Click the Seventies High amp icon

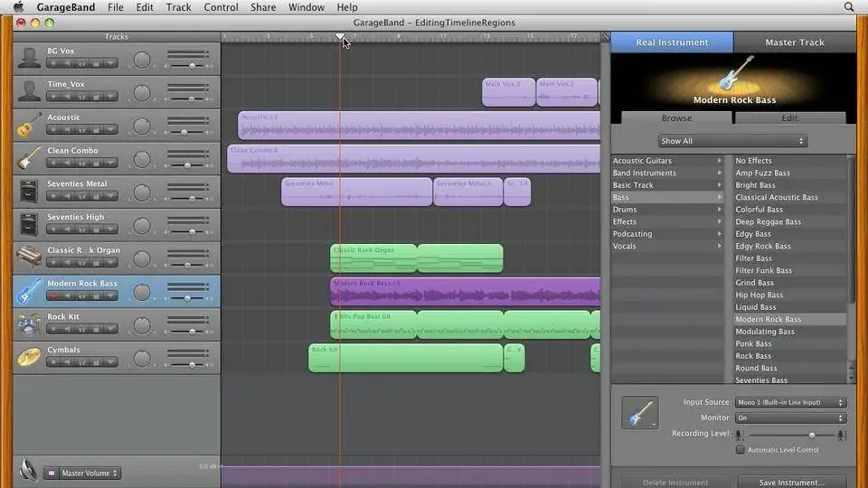[x=29, y=225]
